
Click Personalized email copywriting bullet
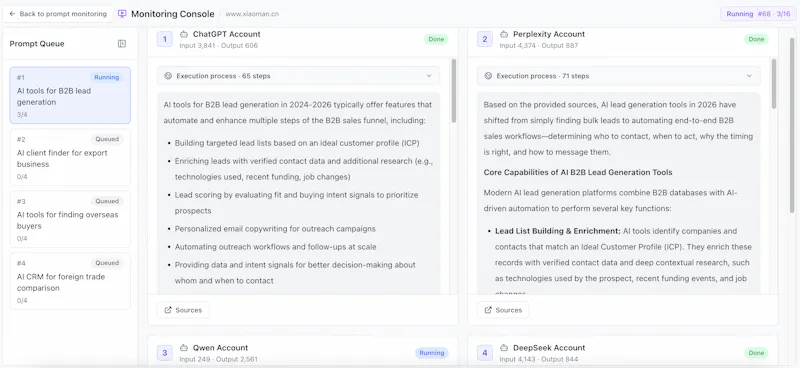pos(275,229)
